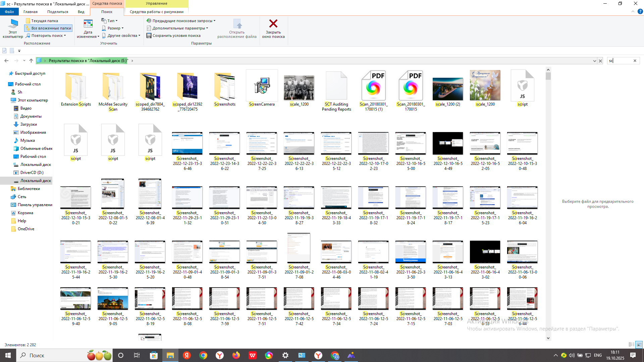Click the Date Modified calendar icon
Viewport: 644px width, 362px height.
click(88, 24)
